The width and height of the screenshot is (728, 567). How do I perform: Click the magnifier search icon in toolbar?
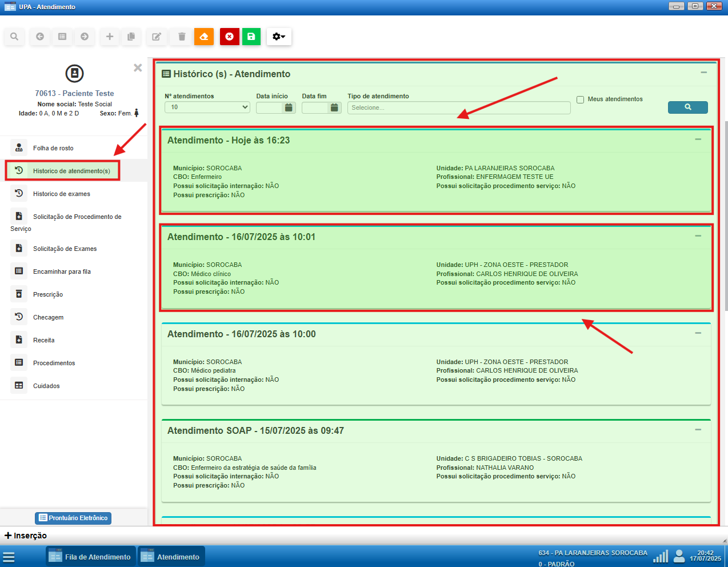(14, 37)
